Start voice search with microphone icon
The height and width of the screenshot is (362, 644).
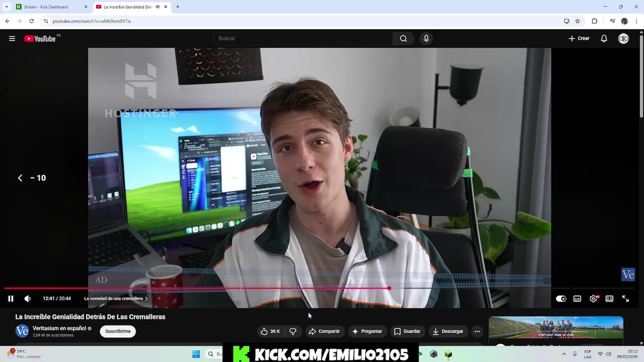click(426, 39)
